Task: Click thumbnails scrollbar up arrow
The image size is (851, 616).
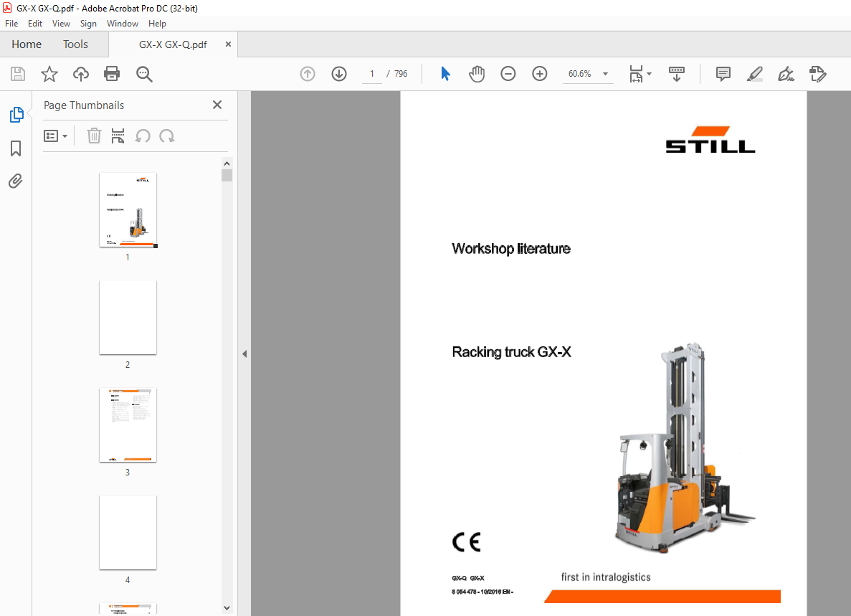Action: coord(227,164)
